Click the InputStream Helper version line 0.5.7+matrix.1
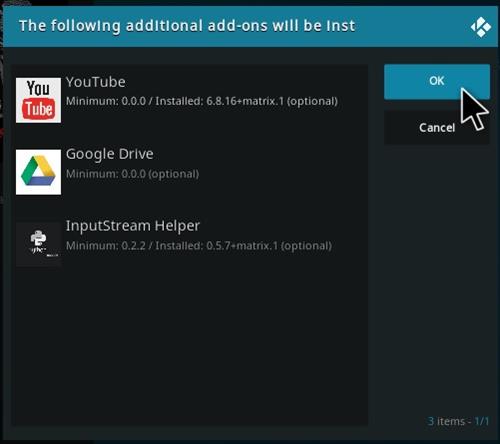 199,246
